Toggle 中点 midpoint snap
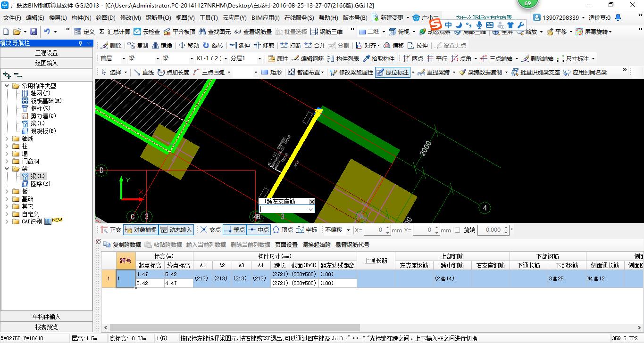This screenshot has width=644, height=343. click(258, 230)
